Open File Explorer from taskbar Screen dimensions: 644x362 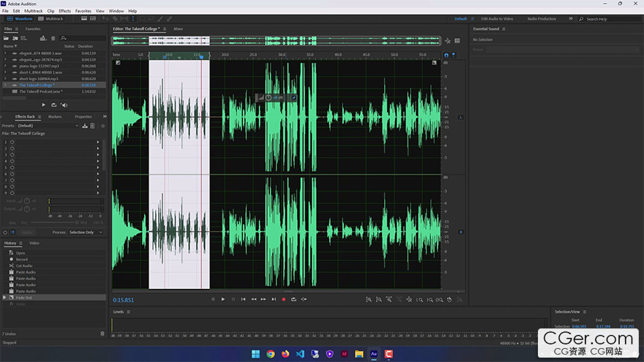pyautogui.click(x=359, y=354)
